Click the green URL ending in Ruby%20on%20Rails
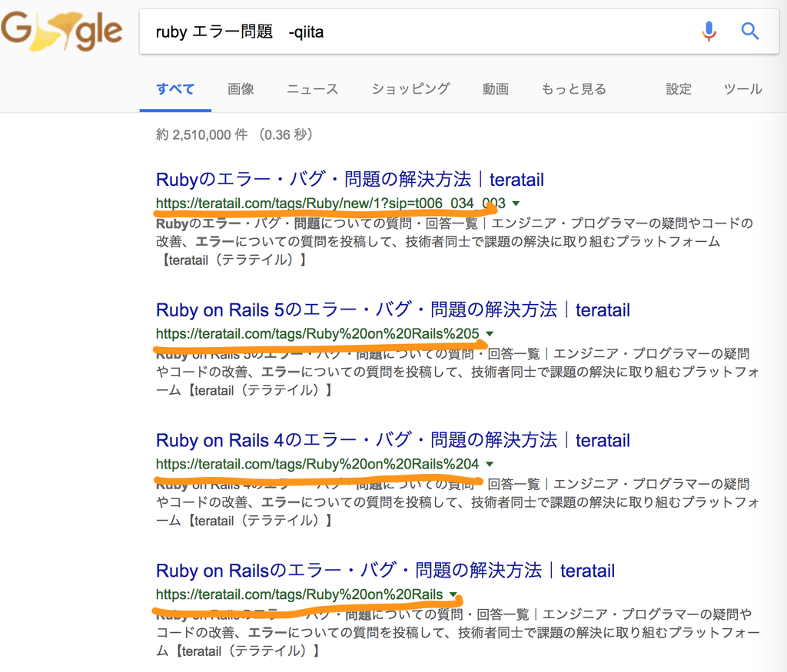This screenshot has width=787, height=672. [300, 594]
